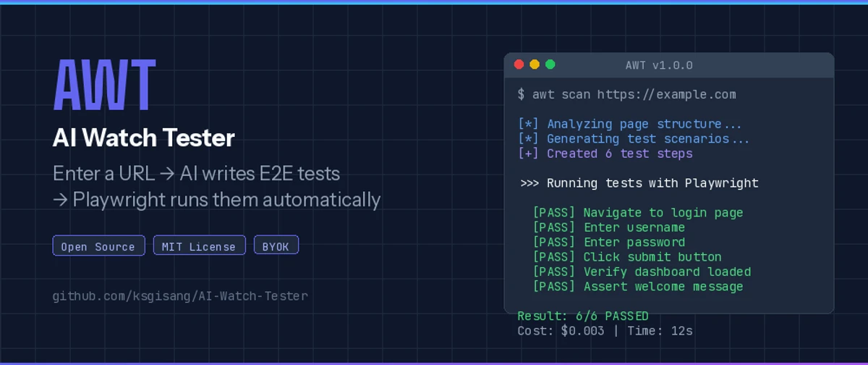Click the PASS Click submit button line
The height and width of the screenshot is (365, 868).
627,257
